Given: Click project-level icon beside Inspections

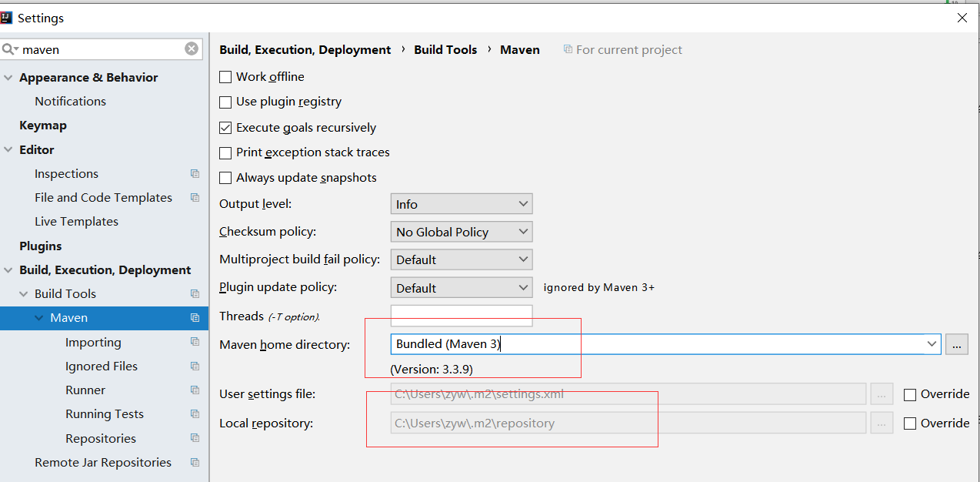Looking at the screenshot, I should point(195,174).
